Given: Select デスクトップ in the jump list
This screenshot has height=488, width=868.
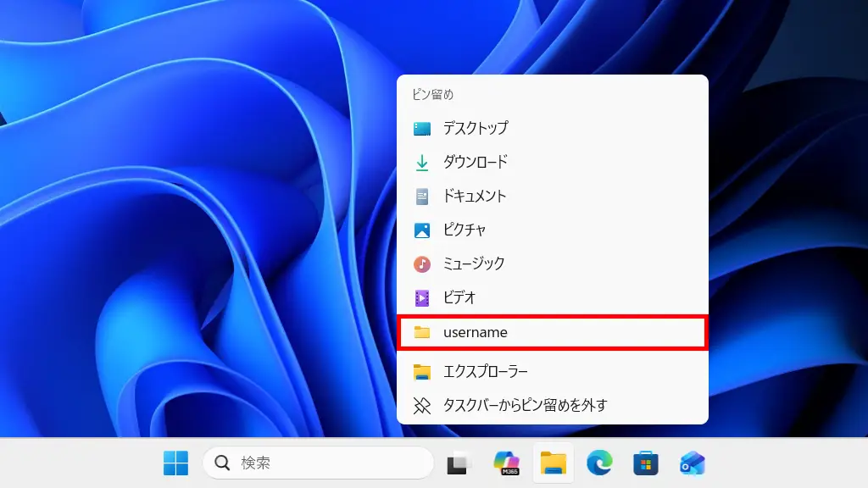Looking at the screenshot, I should pos(476,129).
